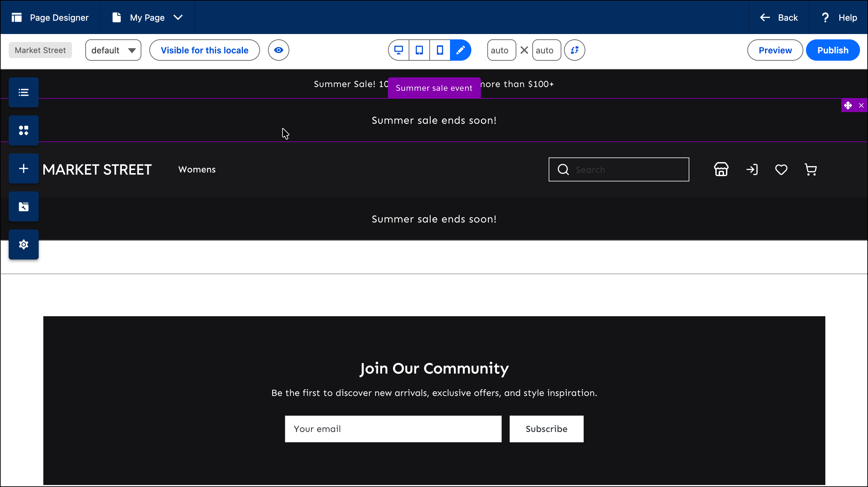Select mobile phone viewport icon

440,50
